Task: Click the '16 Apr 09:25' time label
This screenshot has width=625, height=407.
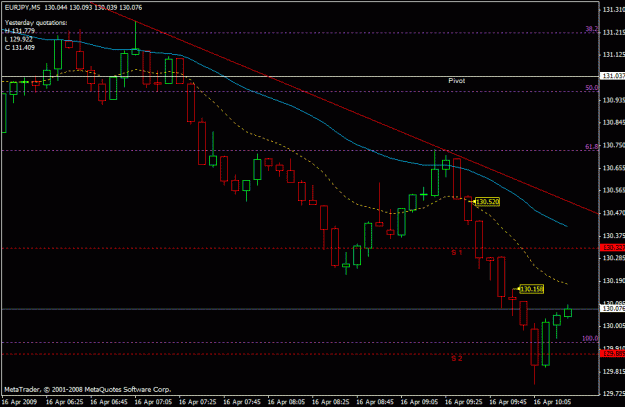Action: point(464,402)
